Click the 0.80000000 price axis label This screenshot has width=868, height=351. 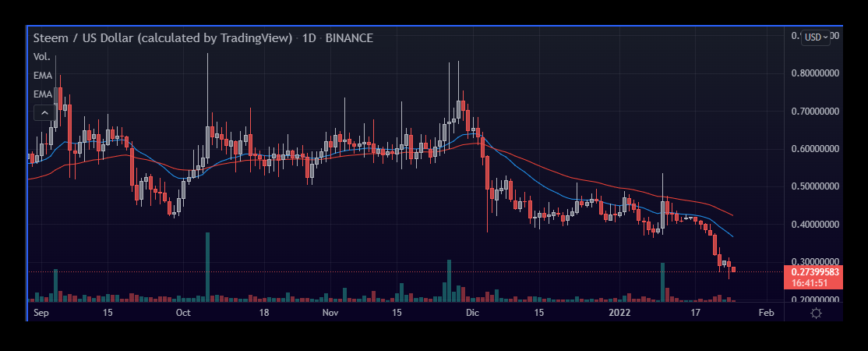click(x=816, y=73)
